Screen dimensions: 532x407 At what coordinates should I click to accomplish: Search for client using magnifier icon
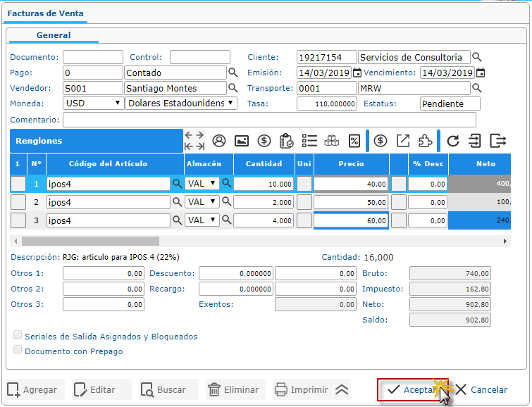click(x=477, y=57)
